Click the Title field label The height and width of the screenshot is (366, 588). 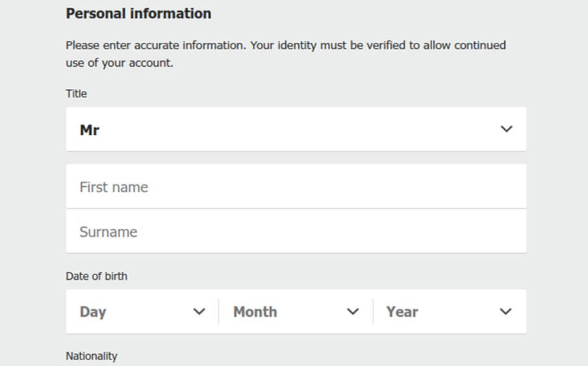point(76,93)
